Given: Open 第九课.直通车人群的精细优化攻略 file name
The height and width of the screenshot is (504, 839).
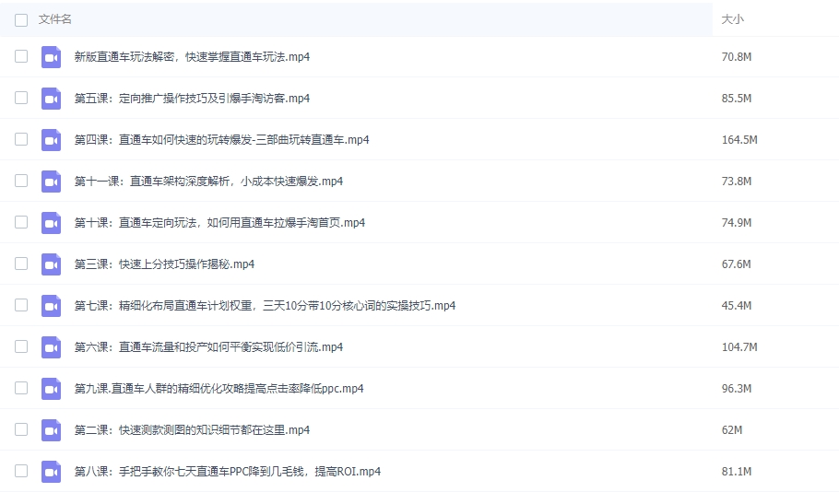Looking at the screenshot, I should [x=219, y=389].
